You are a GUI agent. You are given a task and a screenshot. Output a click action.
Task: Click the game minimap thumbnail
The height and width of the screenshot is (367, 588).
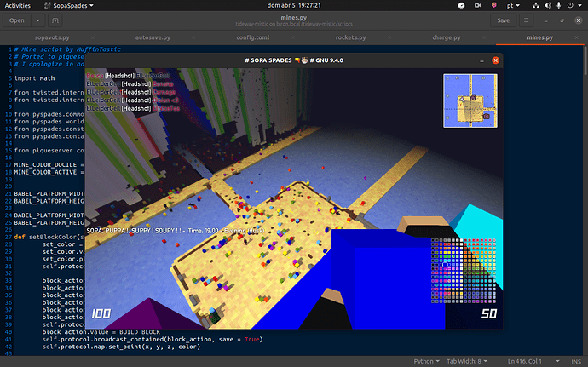(469, 100)
